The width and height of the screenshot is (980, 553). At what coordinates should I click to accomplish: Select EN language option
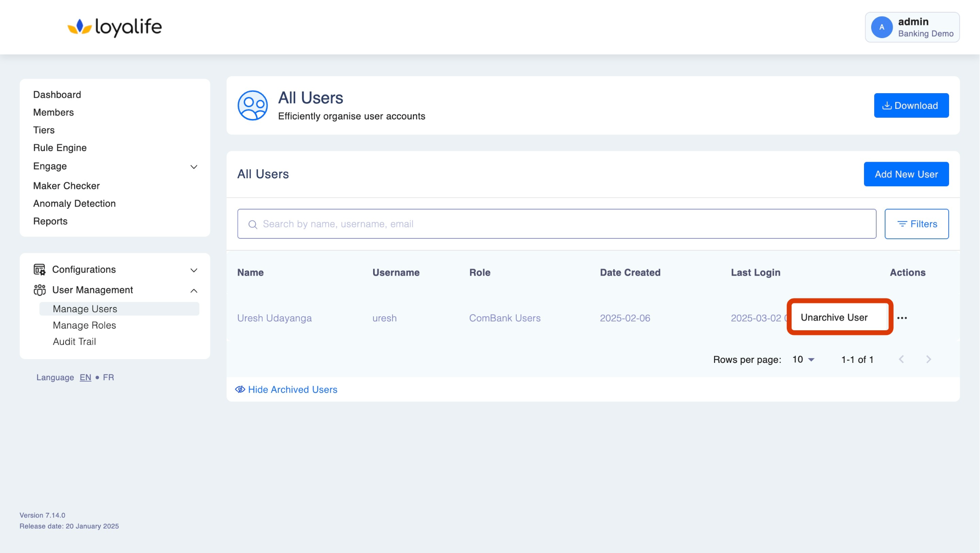(85, 377)
